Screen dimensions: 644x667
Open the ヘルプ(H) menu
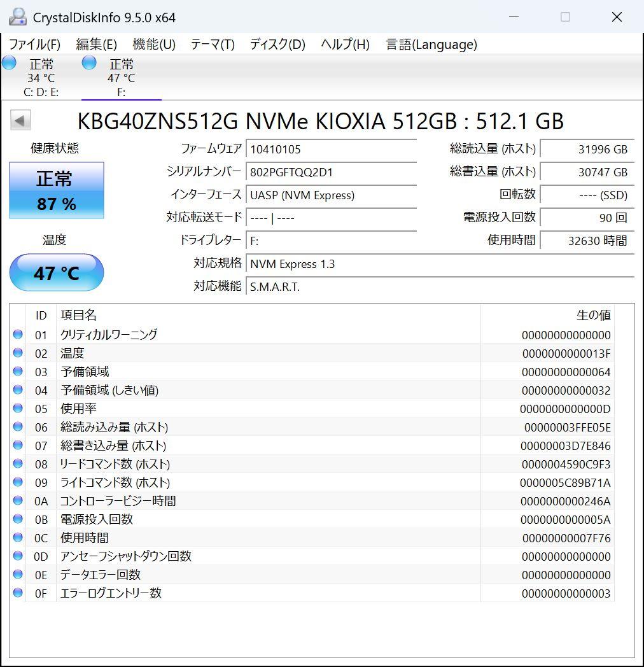pos(345,45)
